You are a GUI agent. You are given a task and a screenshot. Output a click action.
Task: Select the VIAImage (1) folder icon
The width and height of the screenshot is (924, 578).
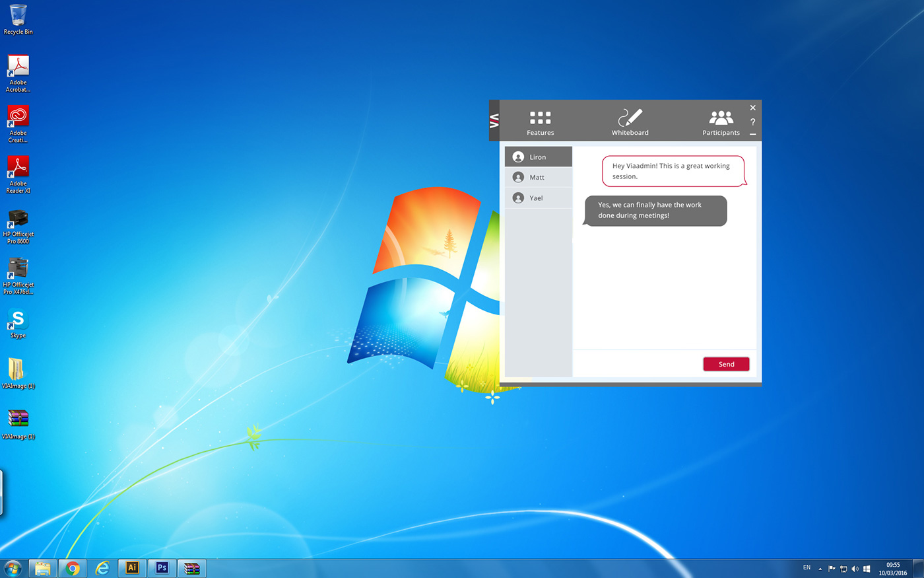coord(18,373)
